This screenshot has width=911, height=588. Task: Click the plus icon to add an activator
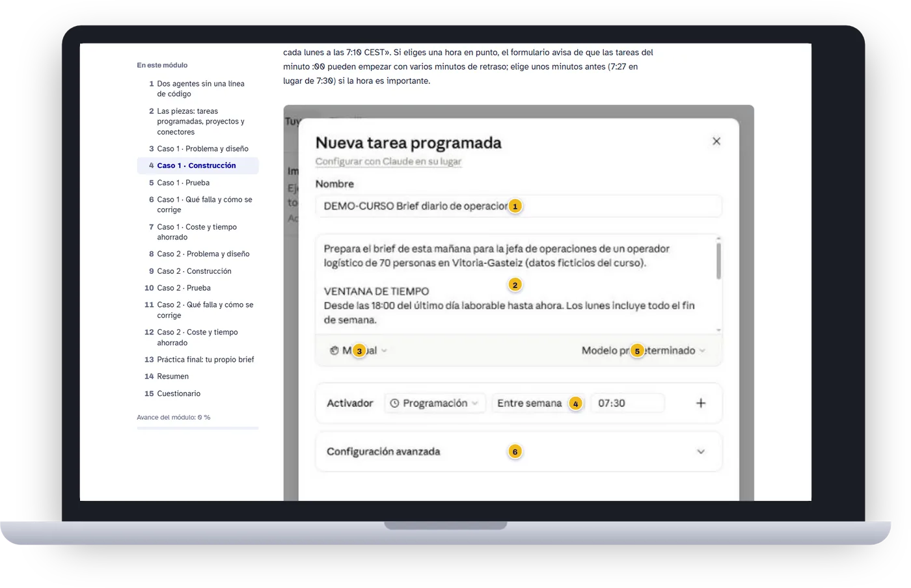pyautogui.click(x=700, y=403)
